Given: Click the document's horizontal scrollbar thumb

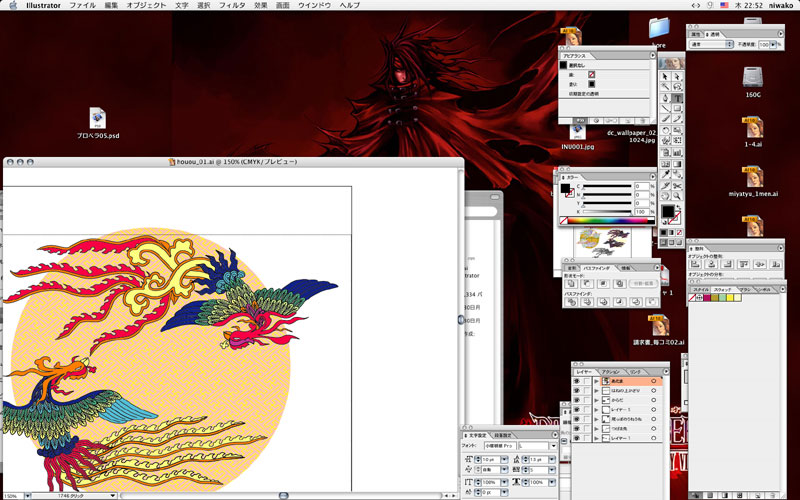Looking at the screenshot, I should (284, 496).
